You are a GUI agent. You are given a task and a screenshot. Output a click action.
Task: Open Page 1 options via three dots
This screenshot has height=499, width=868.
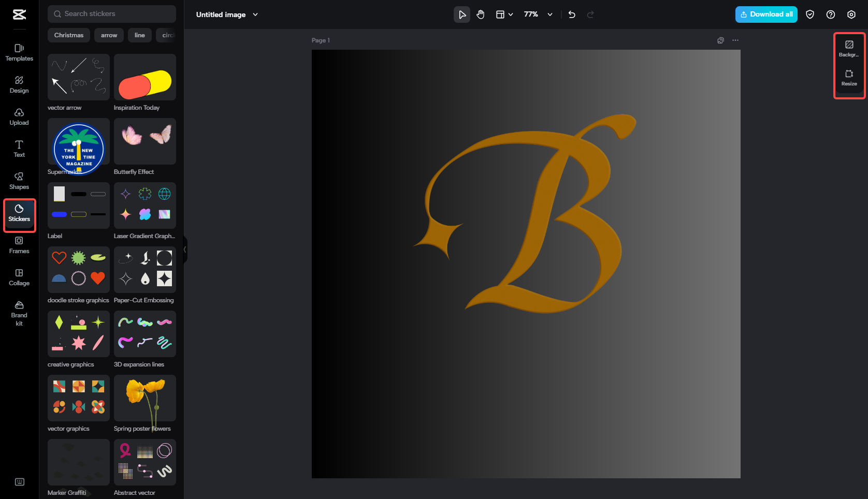(x=735, y=40)
